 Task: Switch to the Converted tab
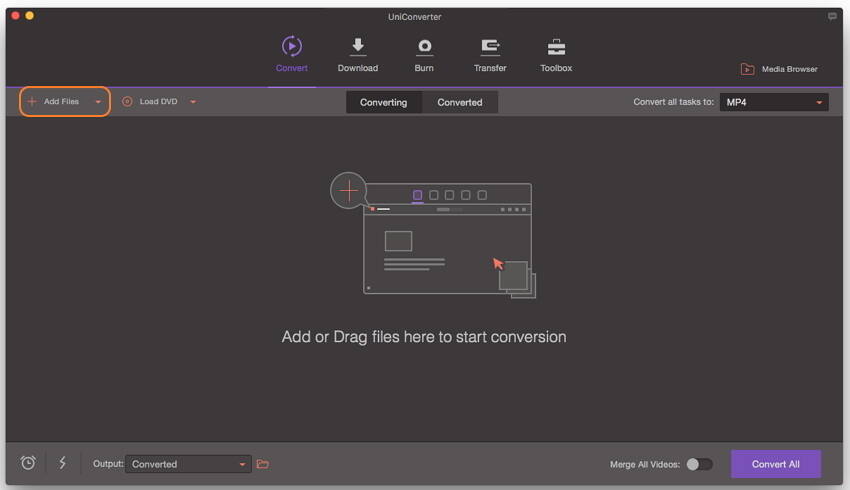(460, 102)
